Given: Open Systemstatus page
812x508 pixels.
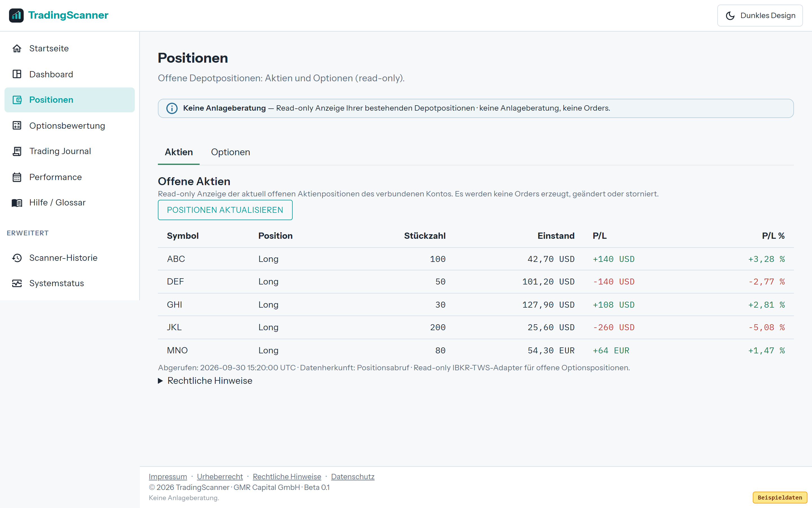Looking at the screenshot, I should 69,283.
